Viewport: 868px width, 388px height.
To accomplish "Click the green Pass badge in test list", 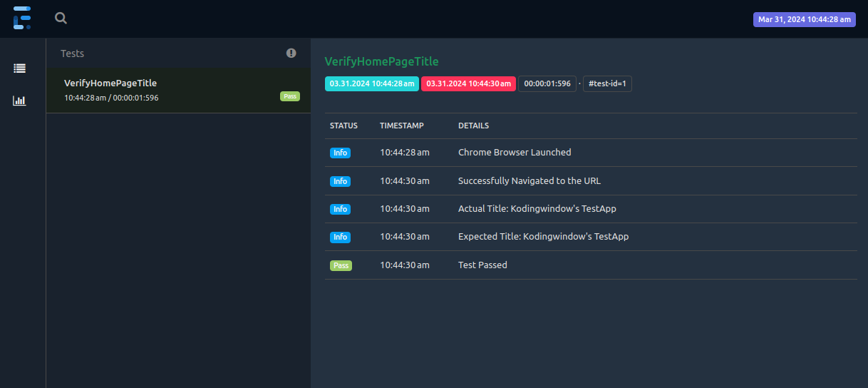I will coord(290,96).
